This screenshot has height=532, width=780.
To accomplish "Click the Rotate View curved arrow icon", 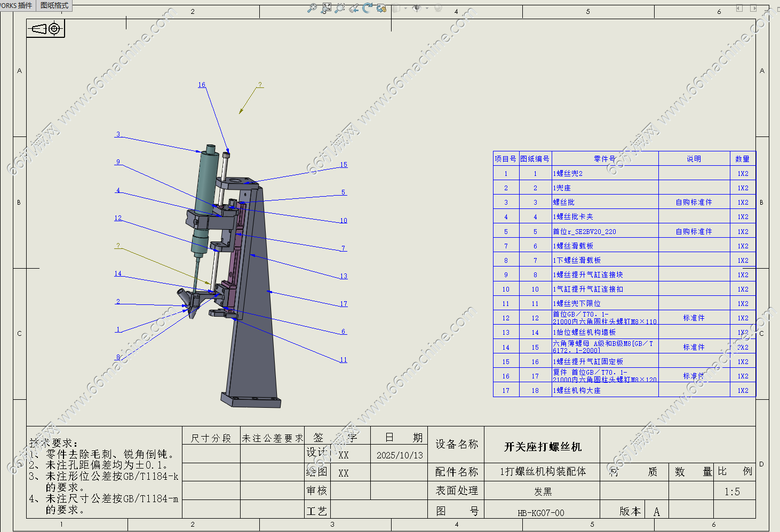I will (367, 8).
